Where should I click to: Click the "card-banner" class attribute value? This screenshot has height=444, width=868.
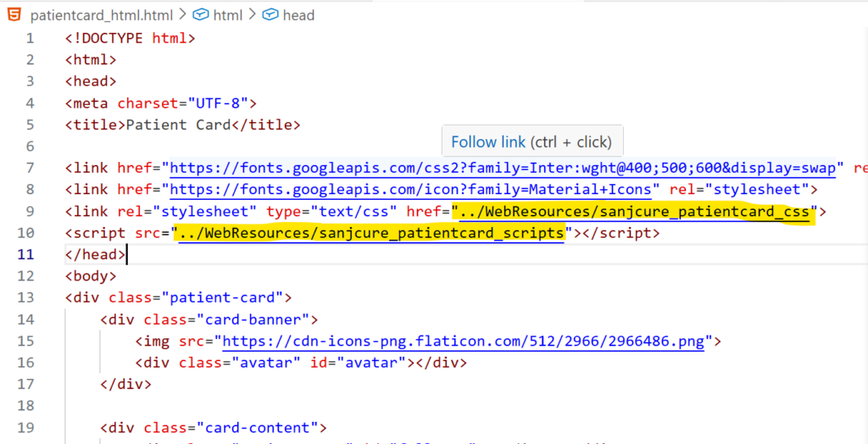point(257,319)
